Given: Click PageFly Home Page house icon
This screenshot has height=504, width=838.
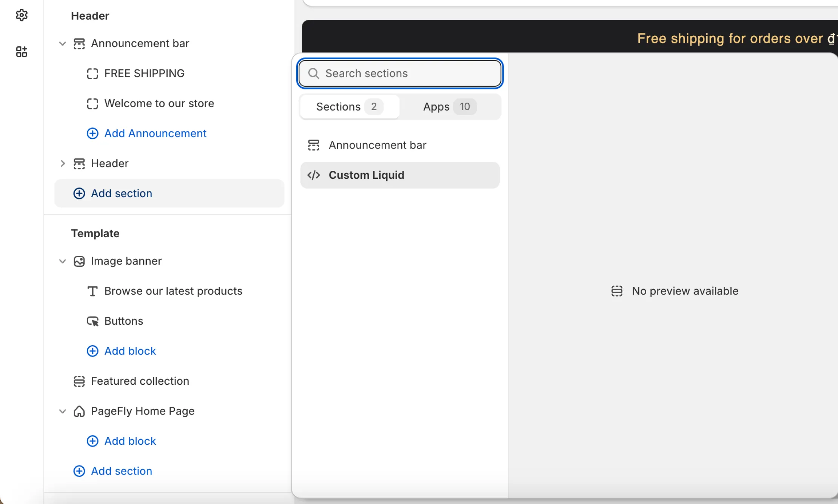Looking at the screenshot, I should pos(79,411).
